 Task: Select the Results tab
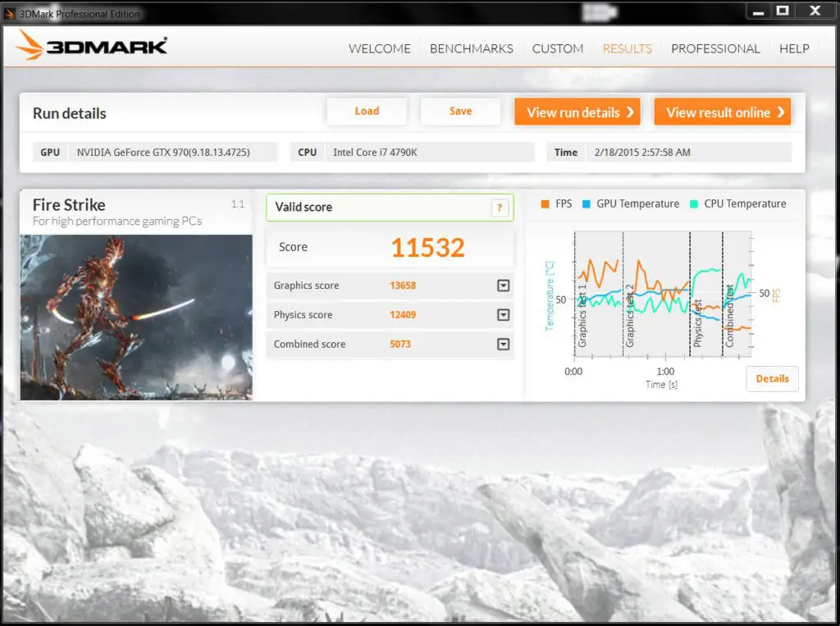[x=628, y=48]
